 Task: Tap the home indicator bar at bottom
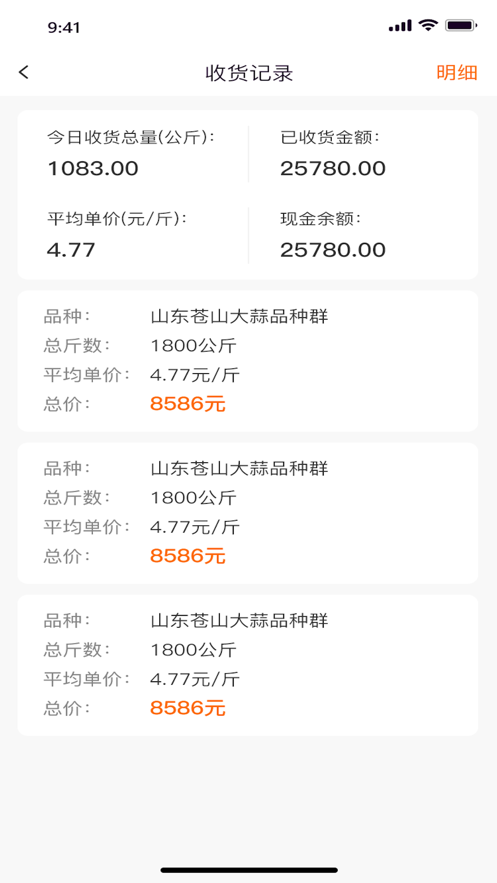tap(249, 870)
